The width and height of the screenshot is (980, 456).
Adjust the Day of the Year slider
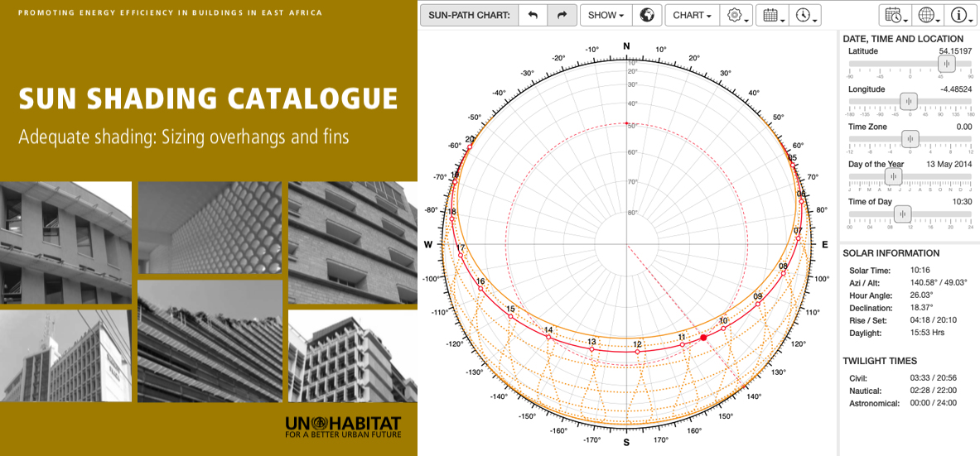[x=894, y=177]
